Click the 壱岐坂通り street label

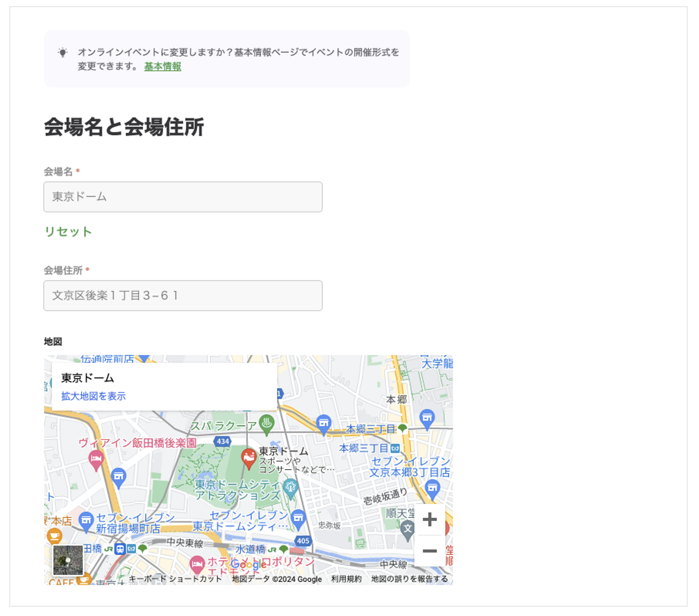385,497
